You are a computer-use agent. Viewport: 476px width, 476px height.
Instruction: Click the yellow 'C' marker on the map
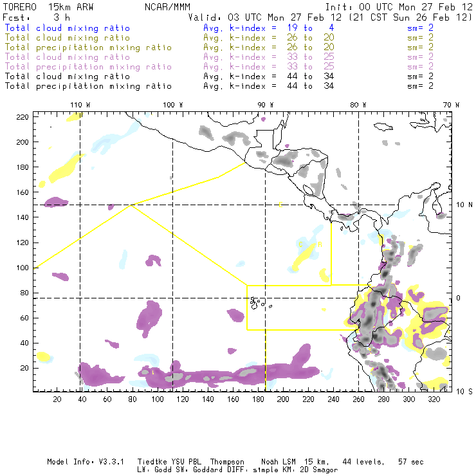300,244
